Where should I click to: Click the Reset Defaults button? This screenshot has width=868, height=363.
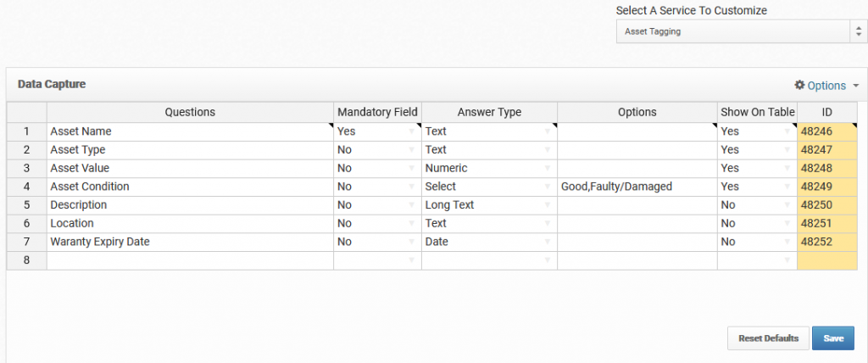point(768,338)
